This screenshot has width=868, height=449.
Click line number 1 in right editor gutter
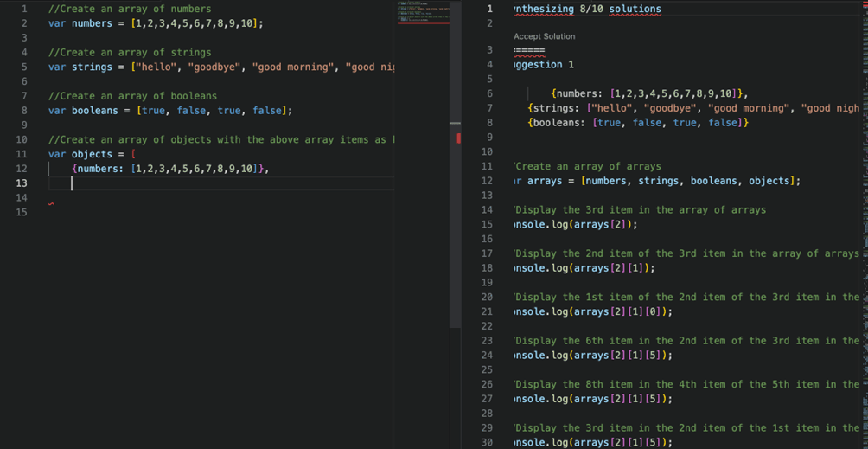click(x=488, y=9)
